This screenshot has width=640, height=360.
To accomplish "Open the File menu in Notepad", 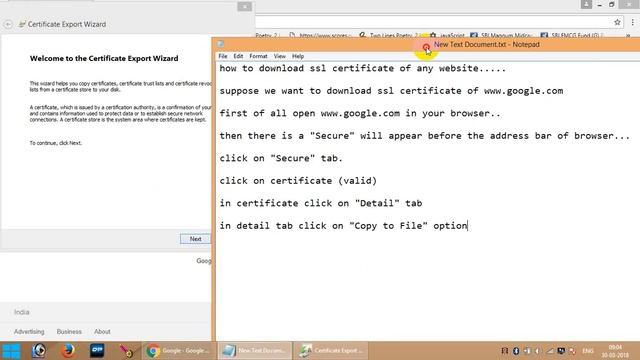I will tap(223, 56).
